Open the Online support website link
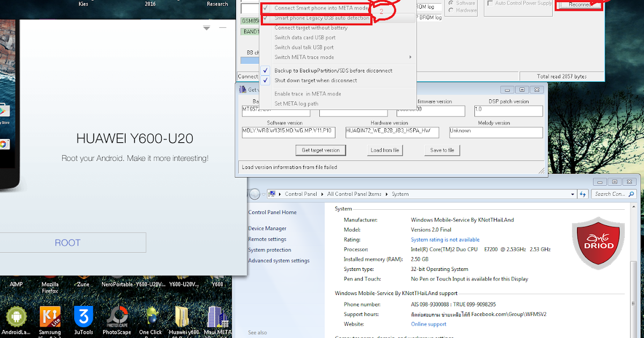 pos(429,324)
